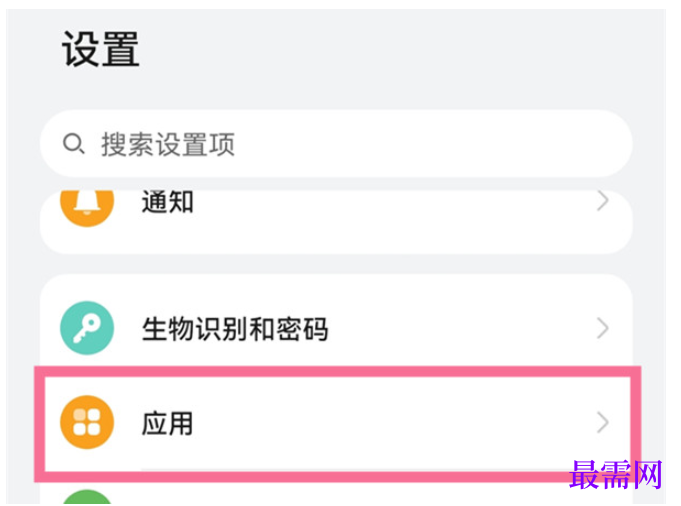681x506 pixels.
Task: Tap the white key glyph in teal circle
Action: click(x=87, y=328)
